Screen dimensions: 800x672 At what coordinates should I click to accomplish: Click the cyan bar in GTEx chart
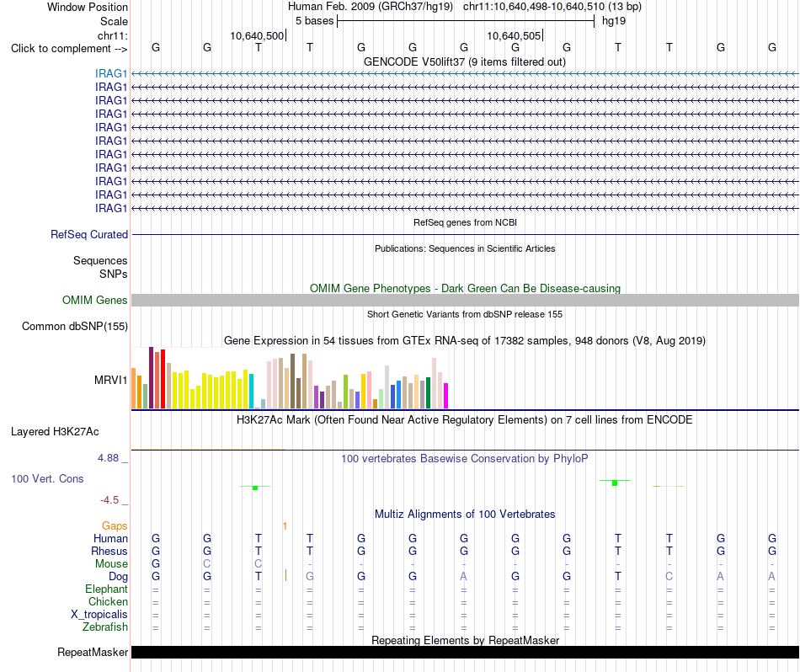(x=251, y=391)
